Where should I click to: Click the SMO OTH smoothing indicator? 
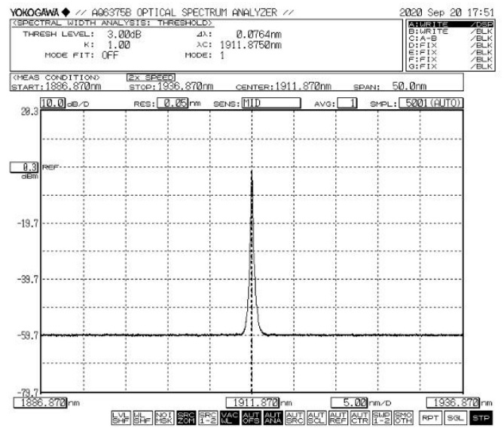[403, 417]
